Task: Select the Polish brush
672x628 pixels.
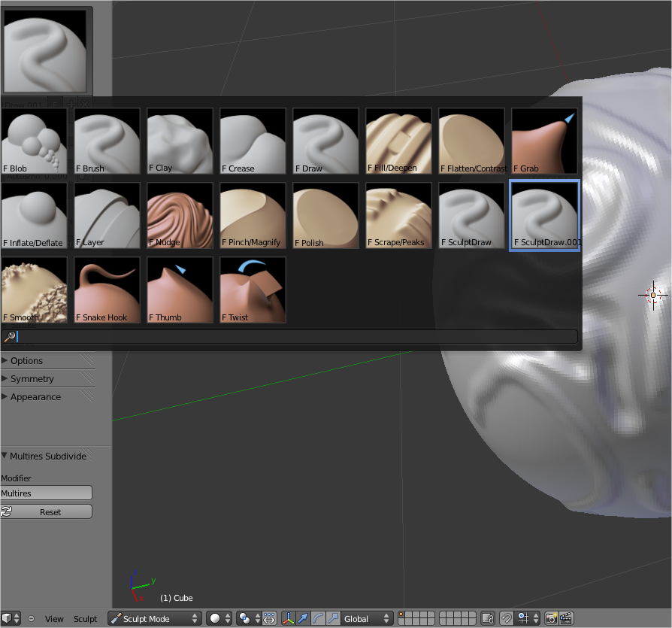Action: click(325, 216)
